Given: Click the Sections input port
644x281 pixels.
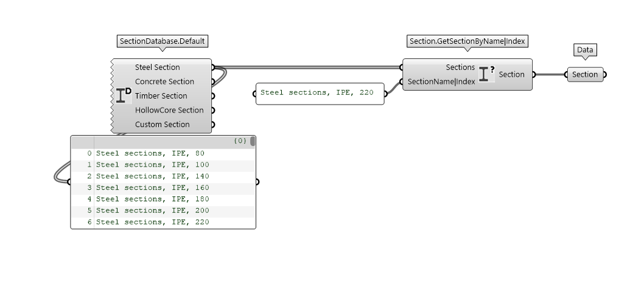Looking at the screenshot, I should (x=402, y=68).
